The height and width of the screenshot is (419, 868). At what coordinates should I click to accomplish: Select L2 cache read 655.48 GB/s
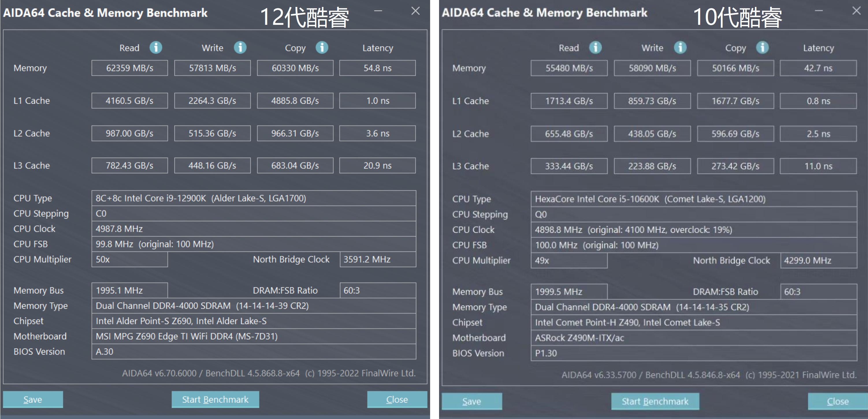[569, 134]
